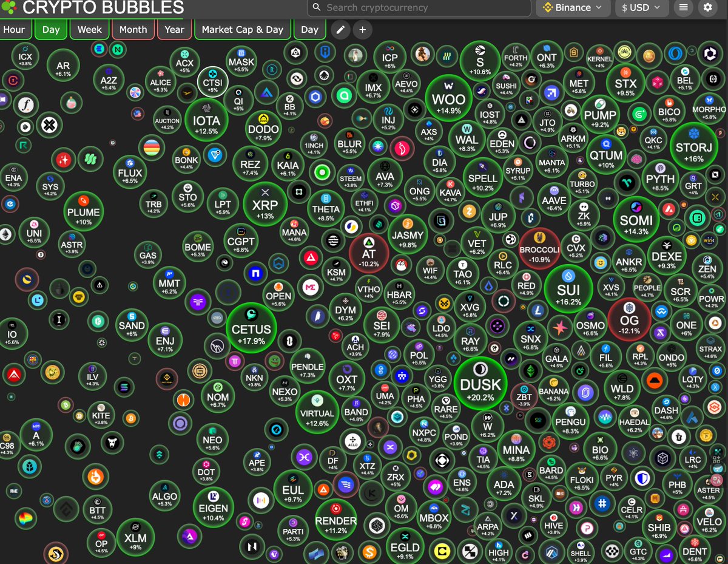Click the red OG -12.1% bubble
Screen dimensions: 728x564
click(629, 319)
